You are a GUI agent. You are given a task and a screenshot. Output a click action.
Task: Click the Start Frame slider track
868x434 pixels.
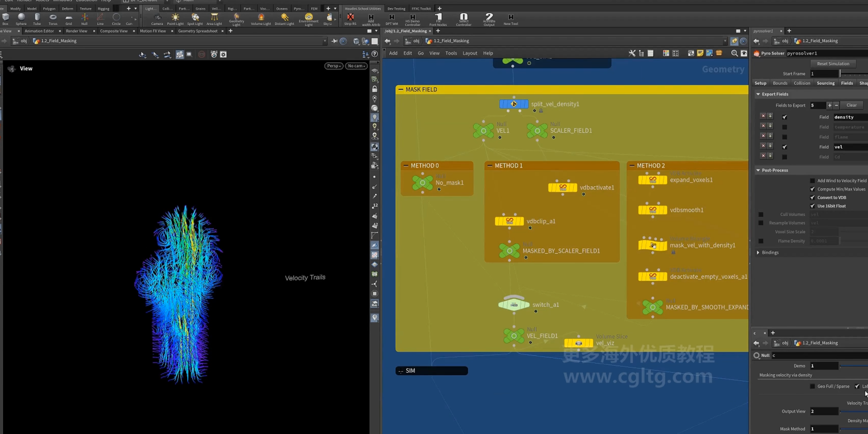pos(854,74)
